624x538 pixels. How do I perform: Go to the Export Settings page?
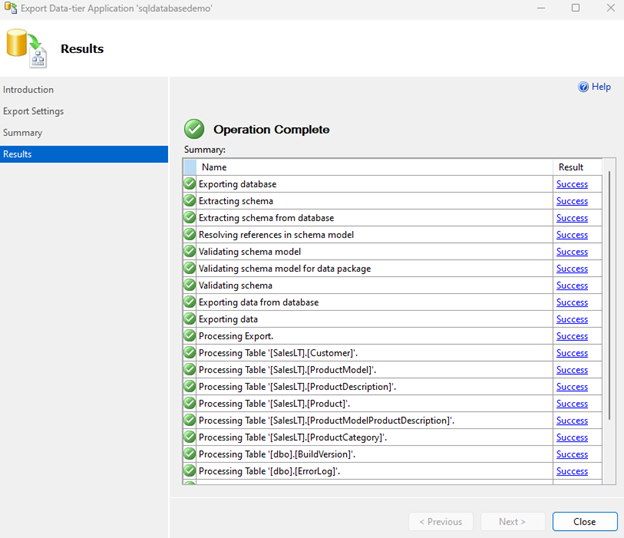pos(34,111)
